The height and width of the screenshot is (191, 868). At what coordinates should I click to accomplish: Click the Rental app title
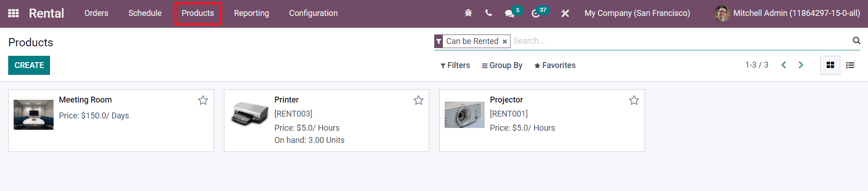[46, 13]
